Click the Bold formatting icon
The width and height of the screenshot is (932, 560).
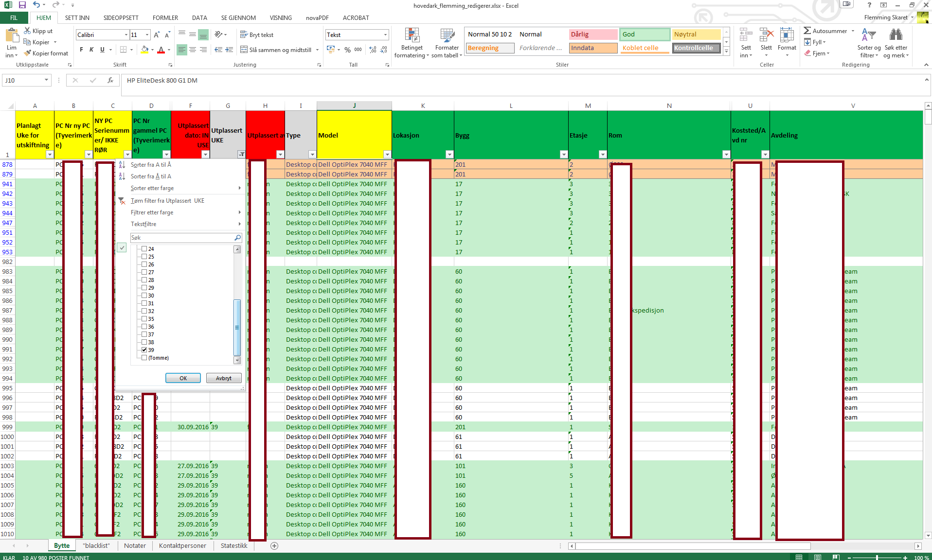(x=81, y=50)
